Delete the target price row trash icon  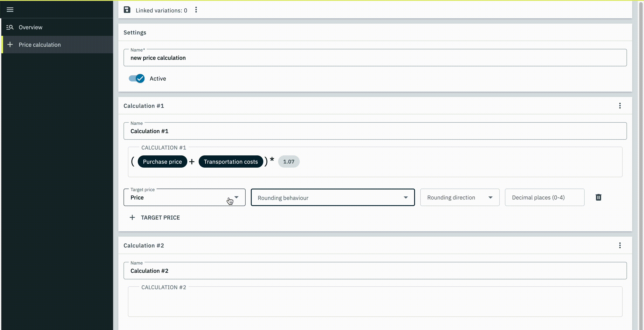click(x=598, y=197)
